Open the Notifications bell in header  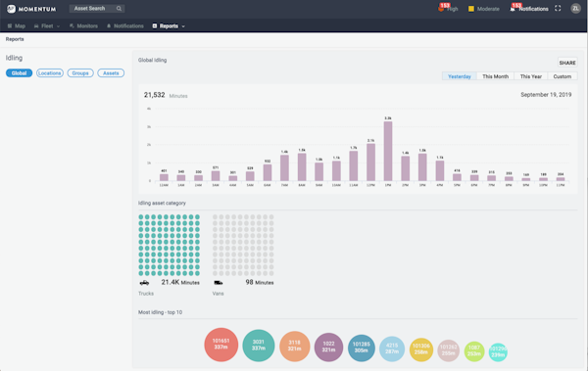coord(513,9)
